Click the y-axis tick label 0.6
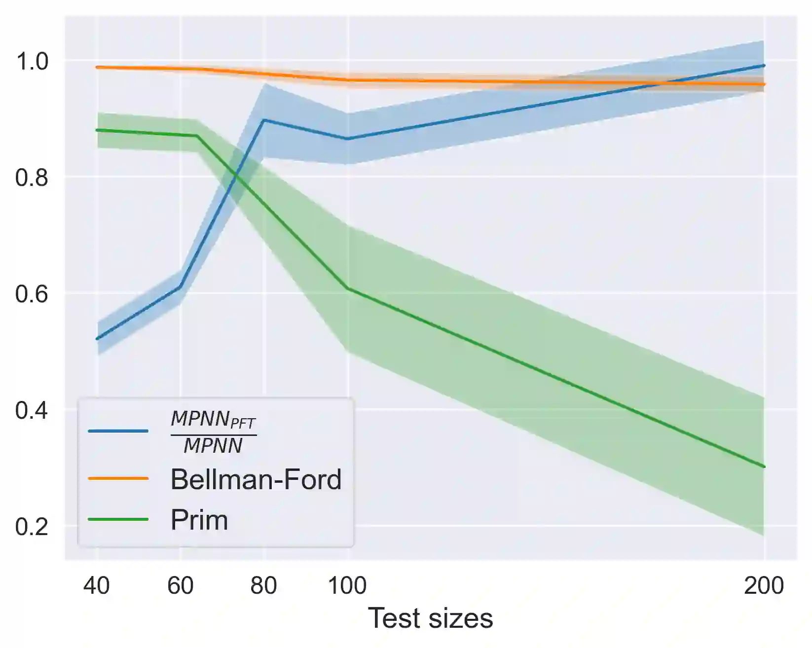This screenshot has width=812, height=648. tap(32, 294)
